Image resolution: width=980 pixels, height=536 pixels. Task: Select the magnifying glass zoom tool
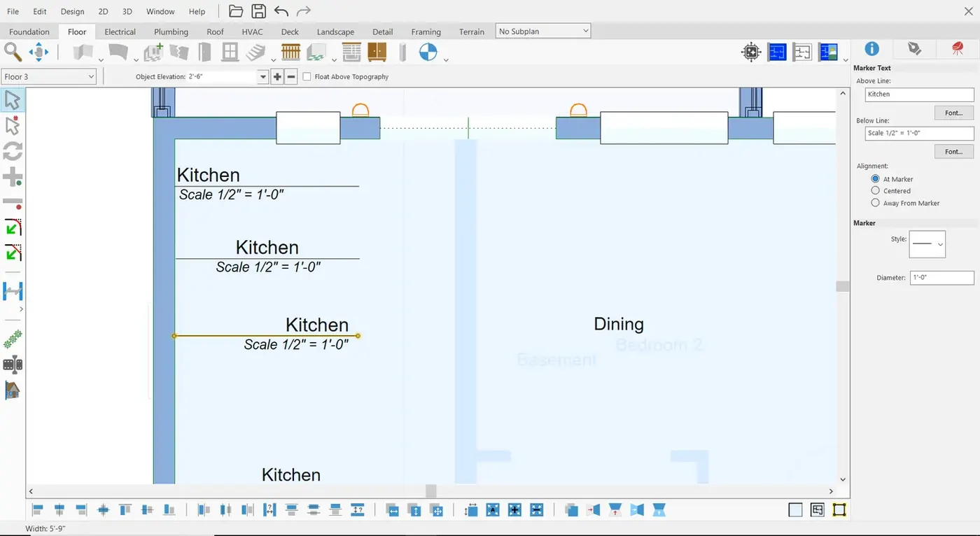tap(13, 52)
